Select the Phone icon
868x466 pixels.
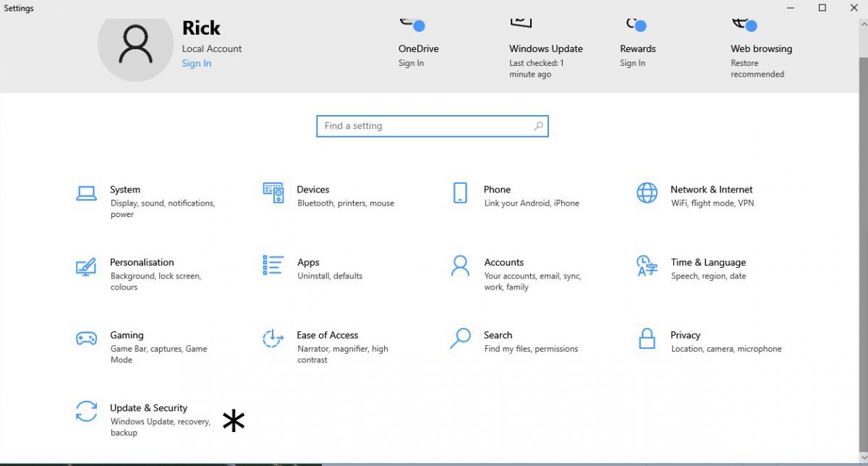pos(460,192)
